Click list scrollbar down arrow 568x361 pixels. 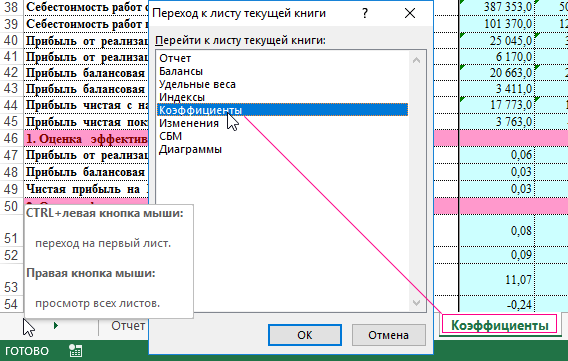coord(417,302)
